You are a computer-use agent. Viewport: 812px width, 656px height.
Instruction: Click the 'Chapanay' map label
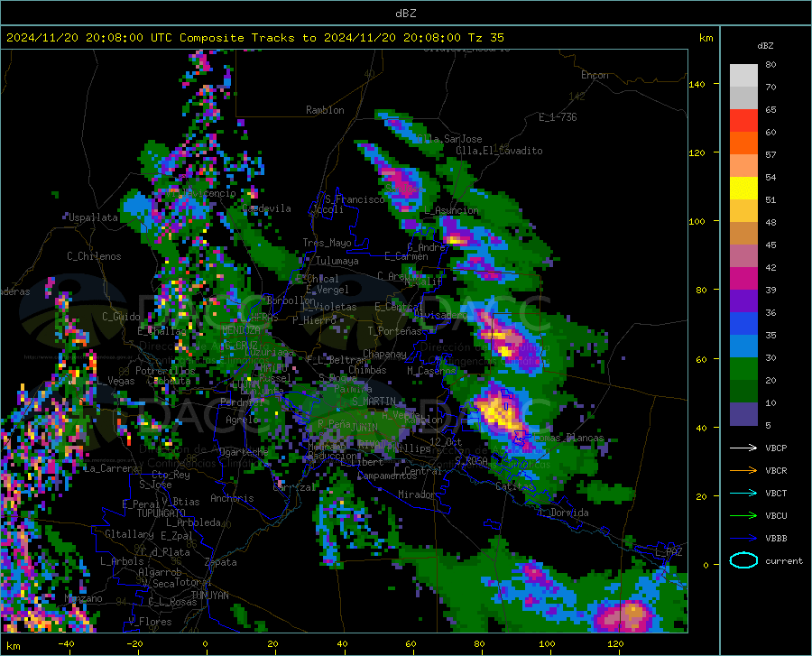click(384, 354)
